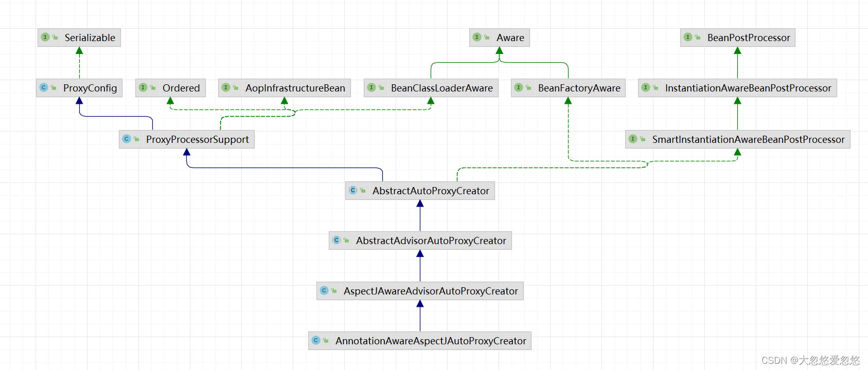Select the AopInfrastructureBean node label
The width and height of the screenshot is (868, 370).
click(295, 88)
